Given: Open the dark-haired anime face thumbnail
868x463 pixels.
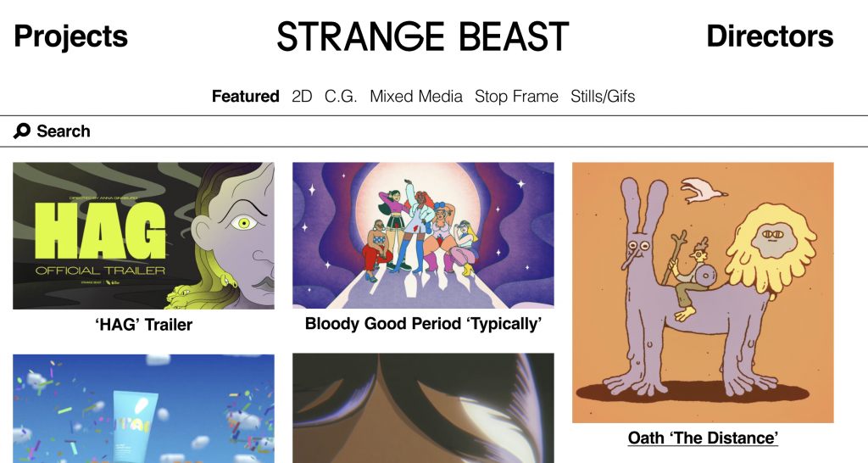Looking at the screenshot, I should pos(423,409).
